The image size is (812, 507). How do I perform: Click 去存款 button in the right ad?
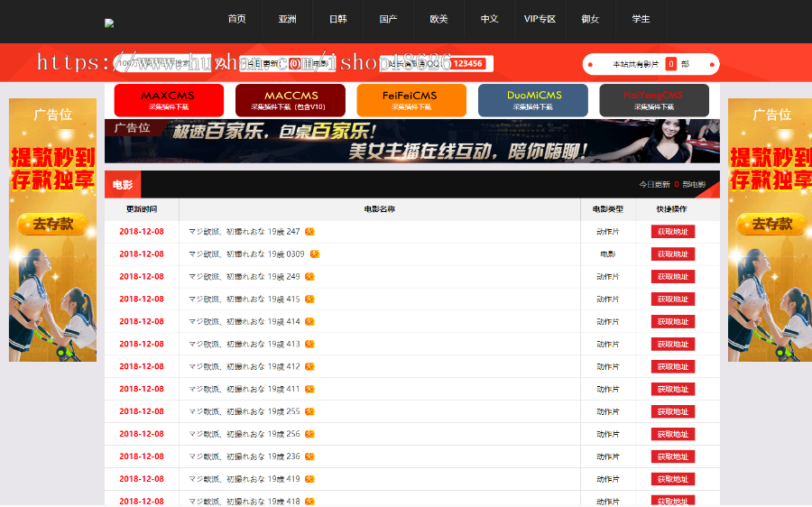coord(771,225)
